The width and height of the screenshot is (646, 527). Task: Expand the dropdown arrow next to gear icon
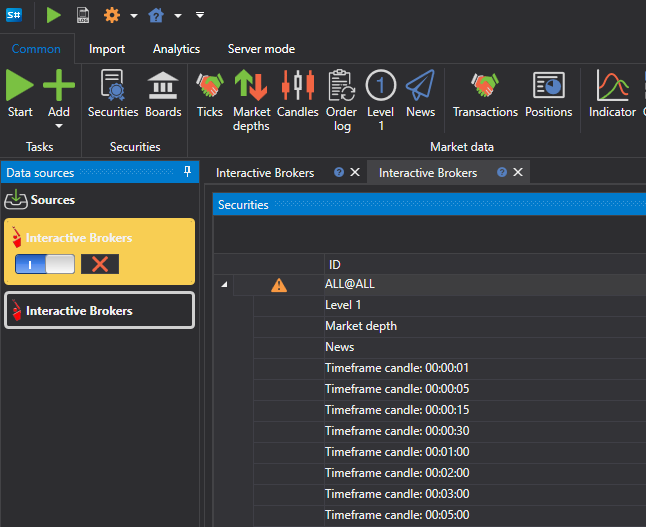(x=133, y=16)
